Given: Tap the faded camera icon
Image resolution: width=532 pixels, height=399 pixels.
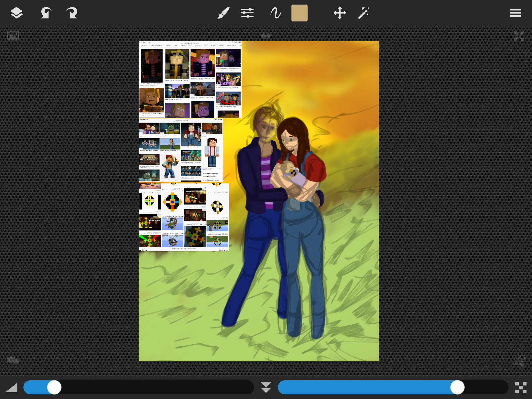Looking at the screenshot, I should point(13,360).
